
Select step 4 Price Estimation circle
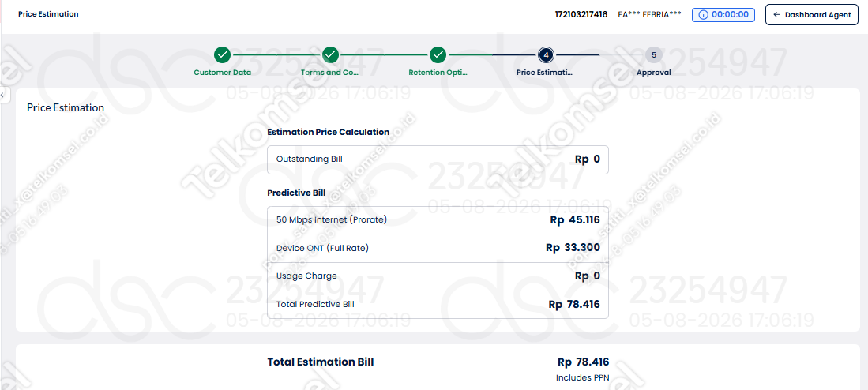pyautogui.click(x=546, y=54)
